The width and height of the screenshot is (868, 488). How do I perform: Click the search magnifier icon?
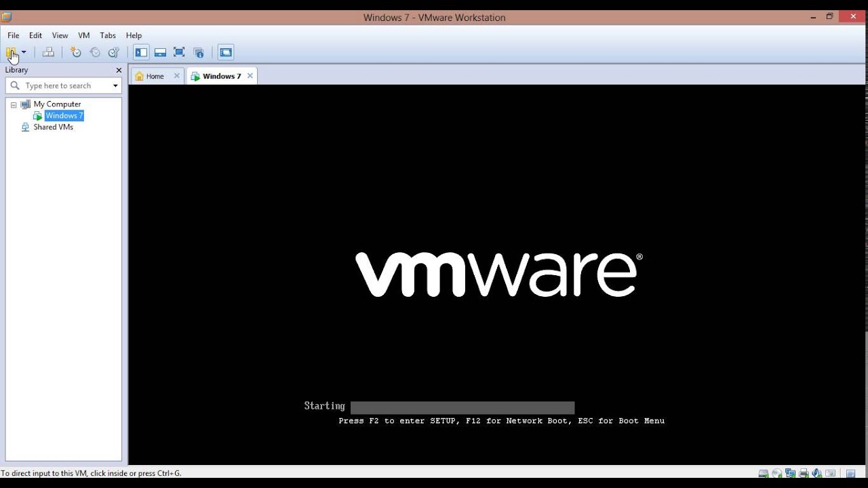[x=15, y=85]
